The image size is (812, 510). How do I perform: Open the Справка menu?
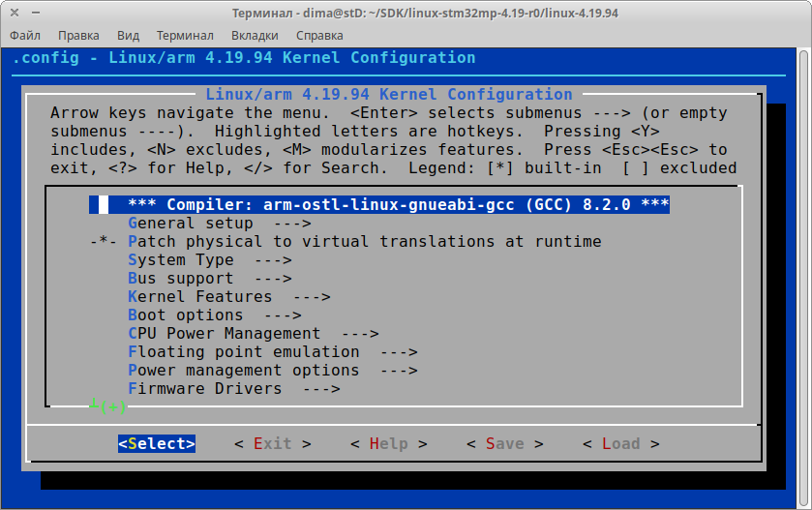point(319,35)
